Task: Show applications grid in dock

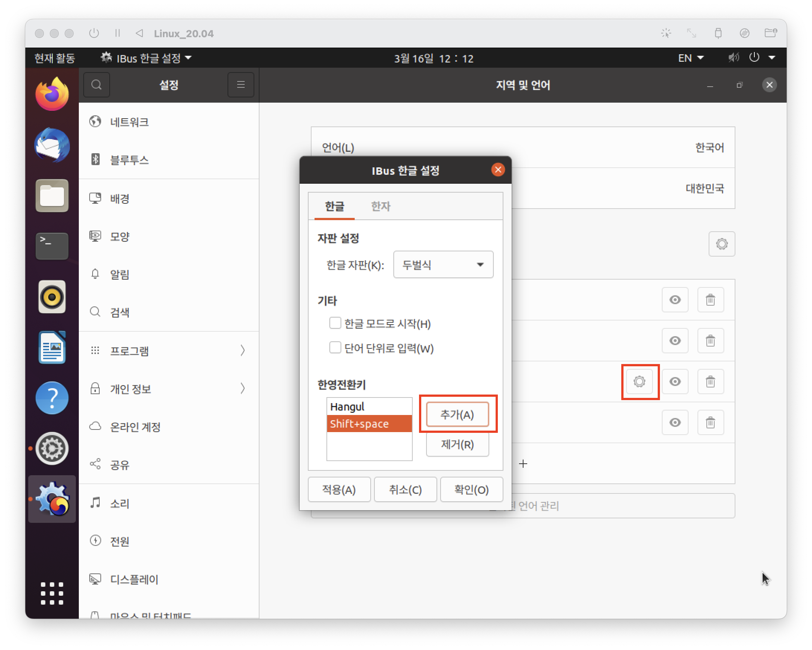Action: (x=52, y=593)
